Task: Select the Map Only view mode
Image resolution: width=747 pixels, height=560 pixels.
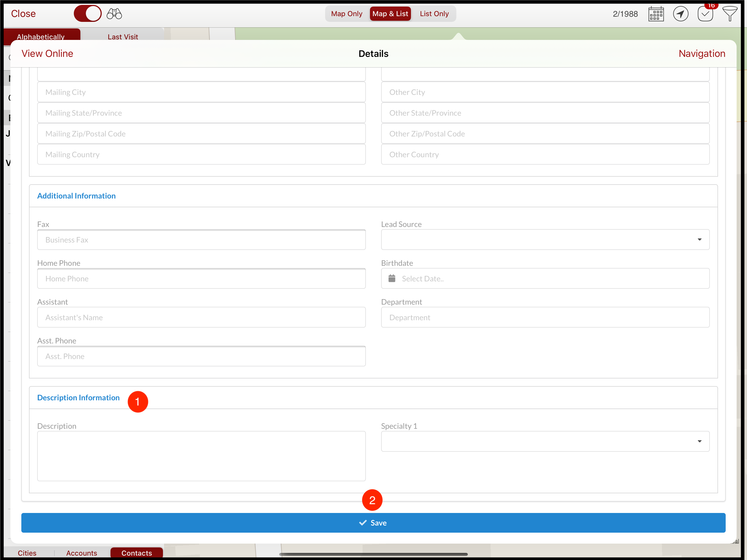Action: pos(346,13)
